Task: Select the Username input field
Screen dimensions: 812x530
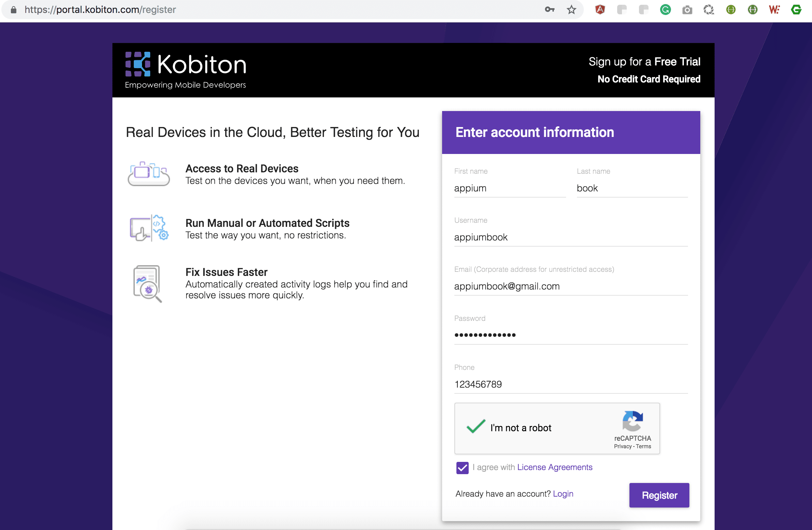Action: (x=571, y=237)
